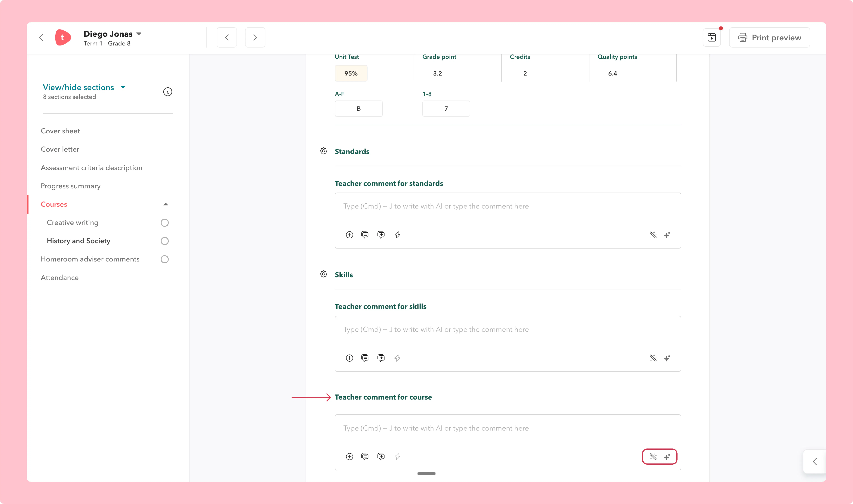Select Courses in sidebar

pos(54,204)
